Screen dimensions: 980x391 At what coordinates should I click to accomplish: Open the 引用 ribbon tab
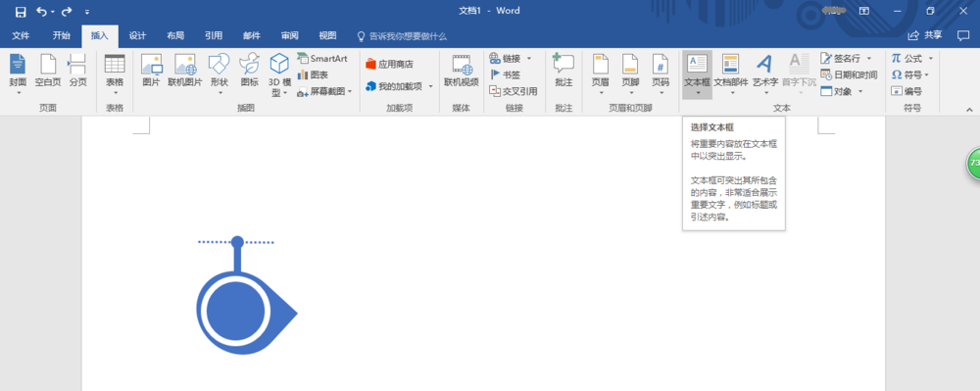[x=214, y=35]
